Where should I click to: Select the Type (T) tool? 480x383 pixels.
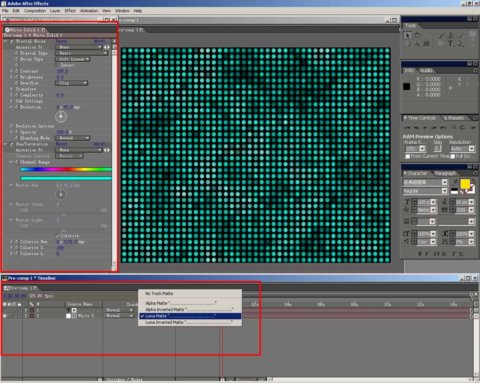[450, 44]
